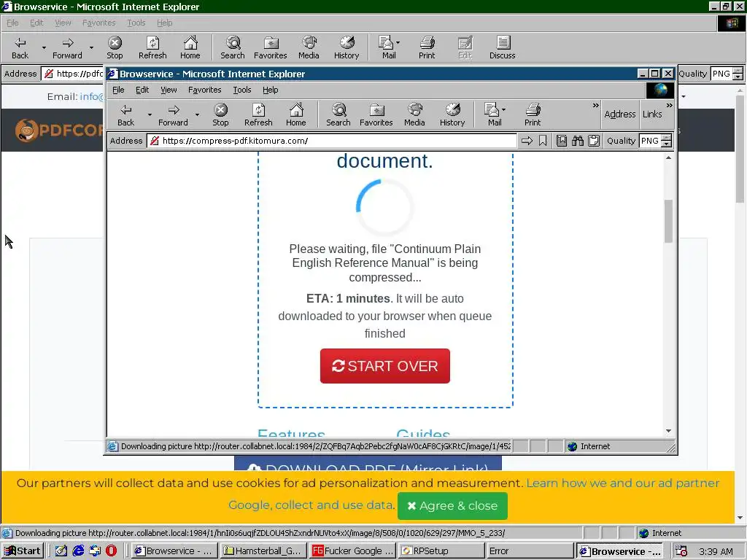Expand hidden toolbar buttons chevron in front window
Image resolution: width=747 pixels, height=560 pixels.
pyautogui.click(x=595, y=105)
